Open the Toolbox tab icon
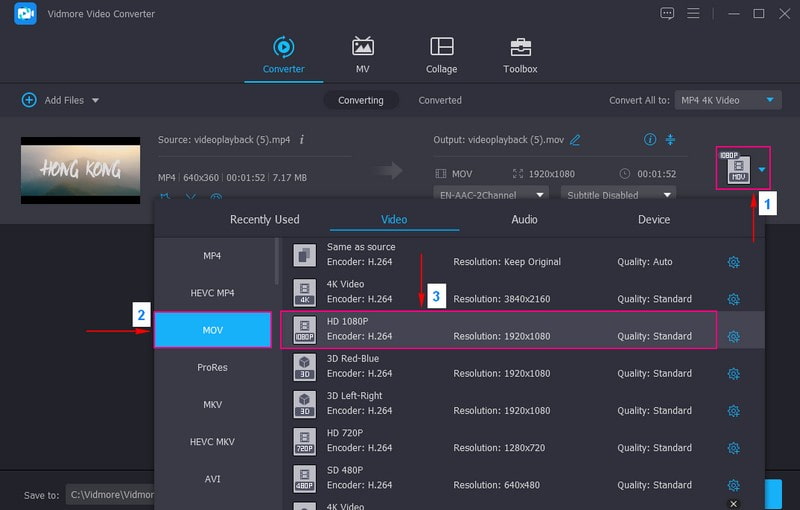The image size is (800, 510). pyautogui.click(x=520, y=47)
